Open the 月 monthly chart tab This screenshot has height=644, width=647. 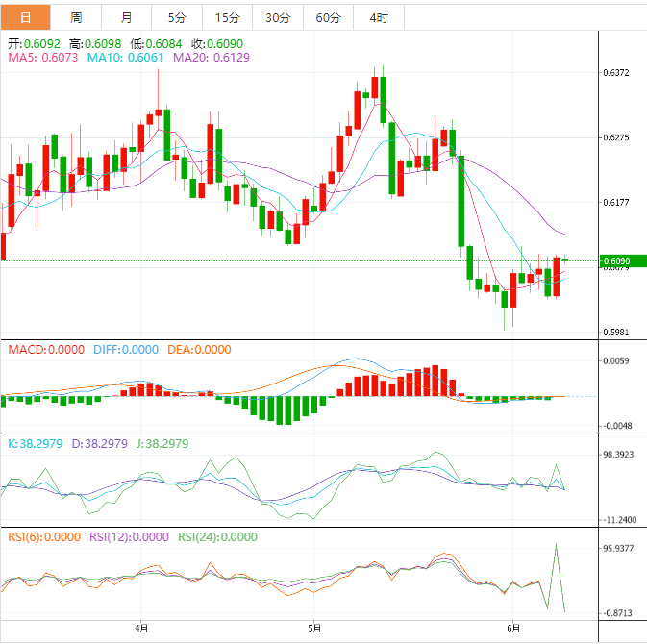click(127, 17)
